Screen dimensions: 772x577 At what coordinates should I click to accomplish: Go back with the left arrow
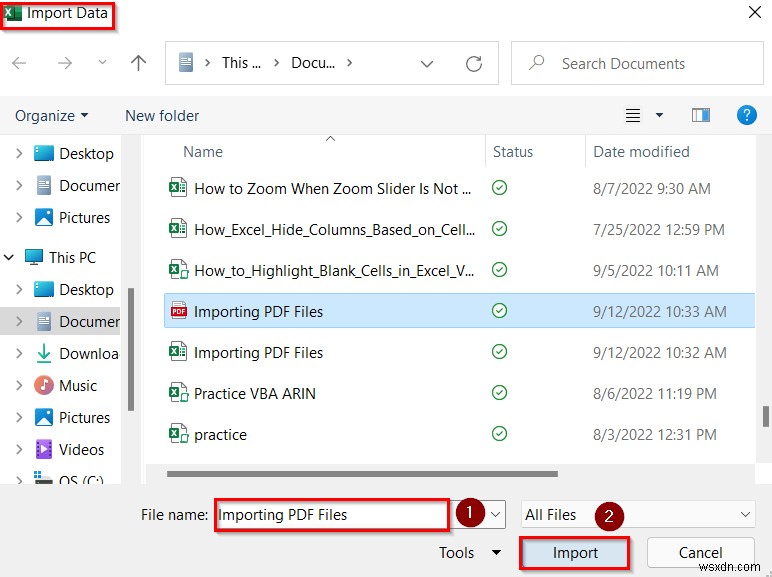click(19, 63)
